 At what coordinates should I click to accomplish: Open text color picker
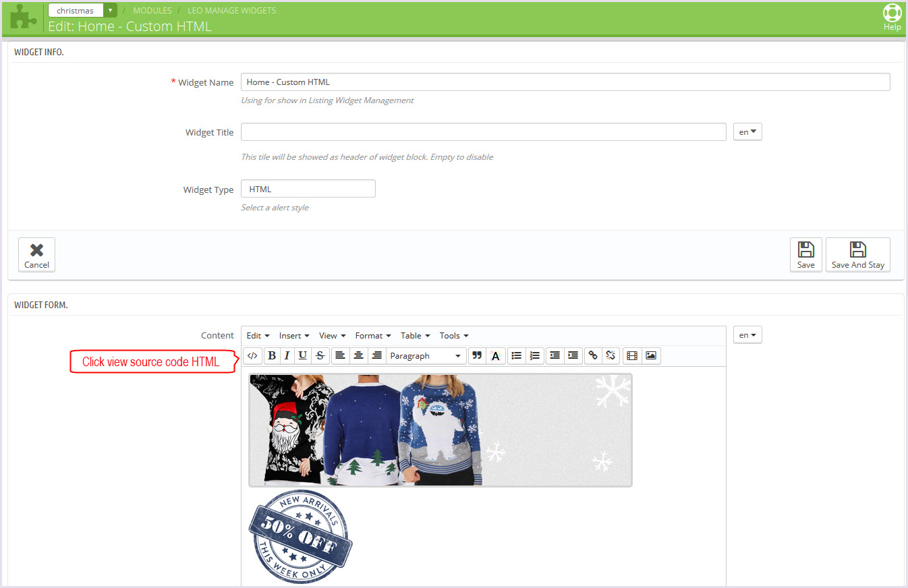[x=495, y=355]
